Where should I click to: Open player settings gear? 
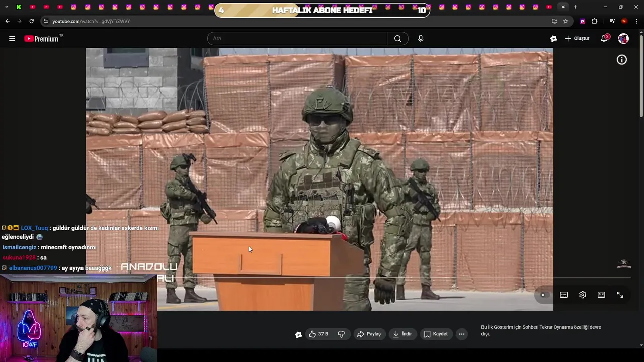(x=583, y=295)
